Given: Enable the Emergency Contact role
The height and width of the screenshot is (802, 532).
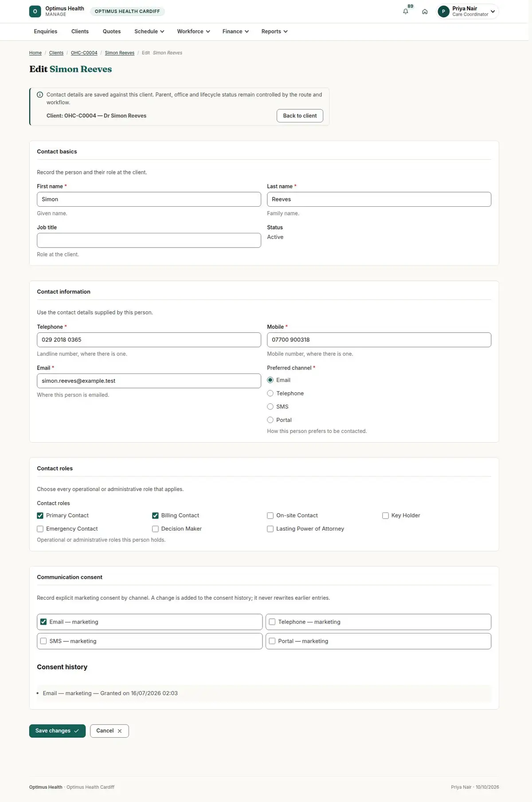Looking at the screenshot, I should coord(40,529).
